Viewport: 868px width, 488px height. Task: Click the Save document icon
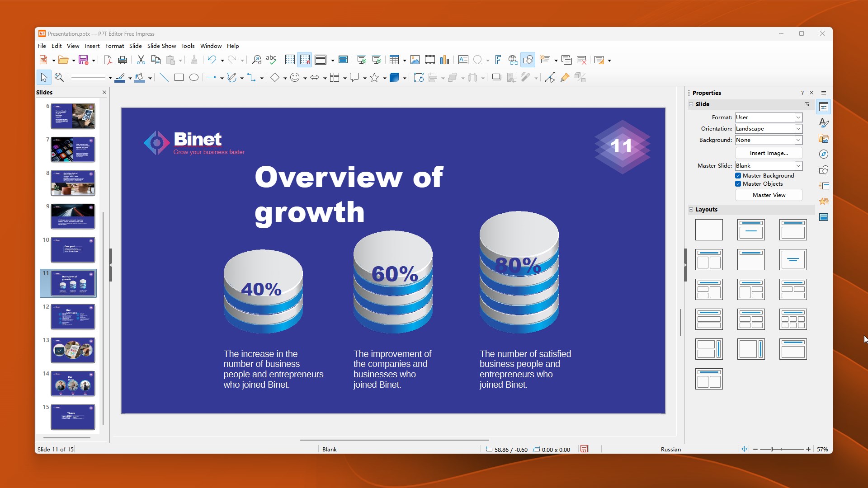tap(83, 60)
